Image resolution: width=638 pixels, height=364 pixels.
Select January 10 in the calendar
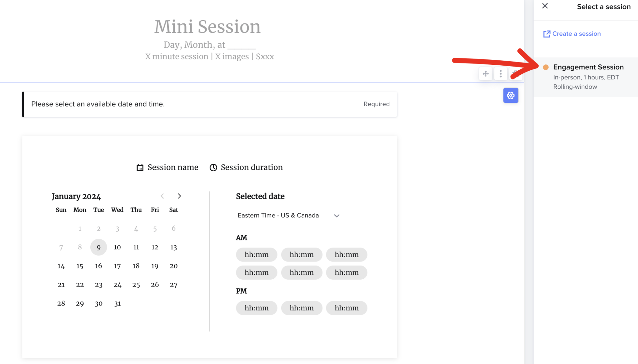point(117,247)
